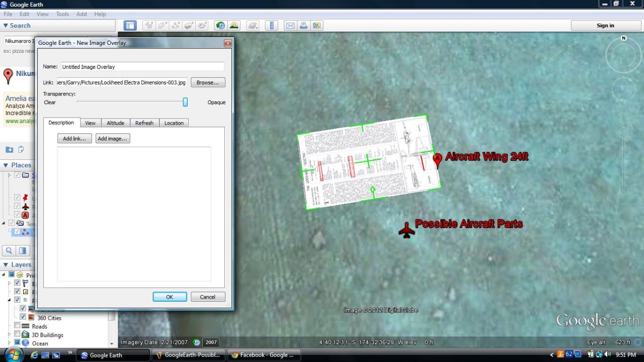644x362 pixels.
Task: Click the Add Path toolbar icon
Action: coord(176,26)
